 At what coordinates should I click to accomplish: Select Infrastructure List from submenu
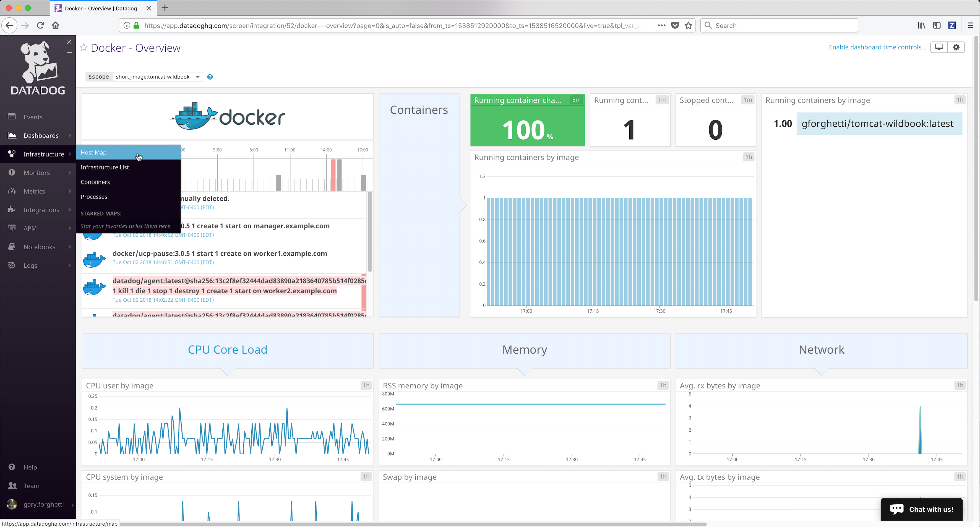(128, 167)
